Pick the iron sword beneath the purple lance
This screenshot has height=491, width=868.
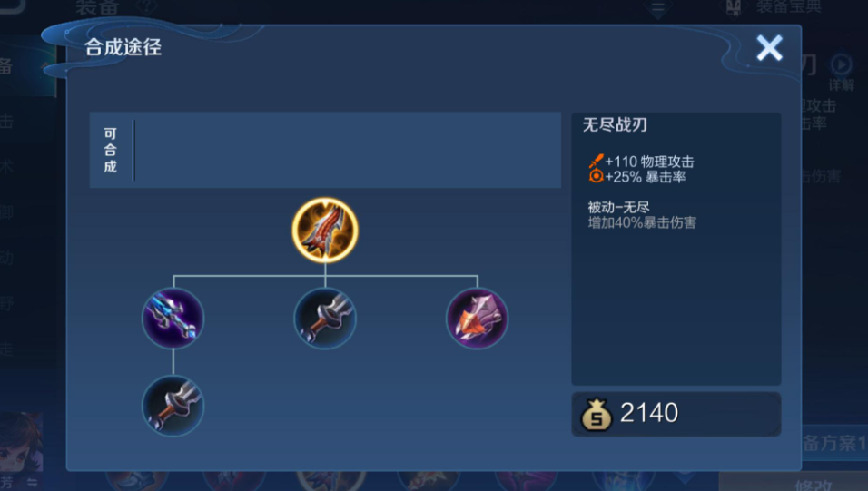173,406
